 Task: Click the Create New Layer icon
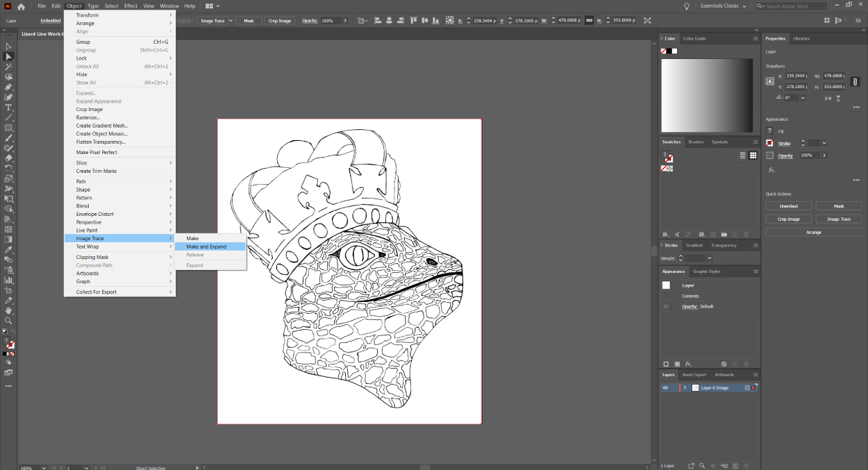(735, 466)
